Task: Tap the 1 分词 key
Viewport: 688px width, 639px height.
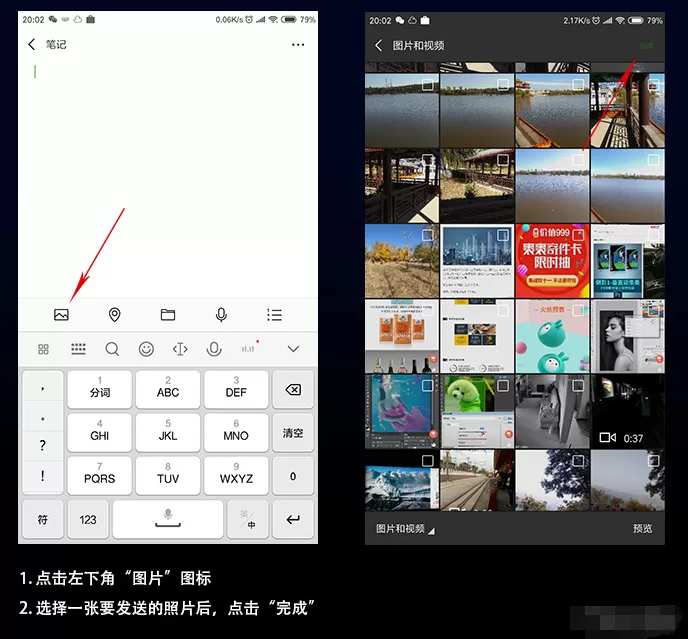Action: (100, 389)
